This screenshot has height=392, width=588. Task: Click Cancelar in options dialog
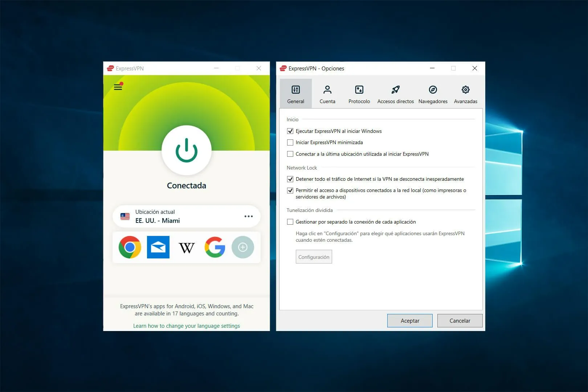click(x=460, y=321)
